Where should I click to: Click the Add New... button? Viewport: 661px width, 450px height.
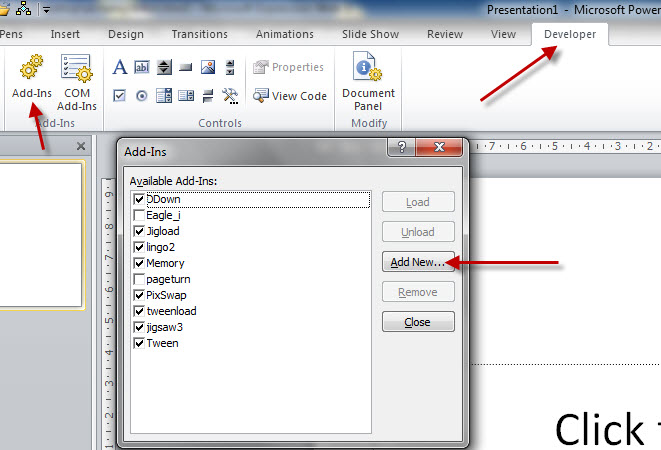(418, 262)
